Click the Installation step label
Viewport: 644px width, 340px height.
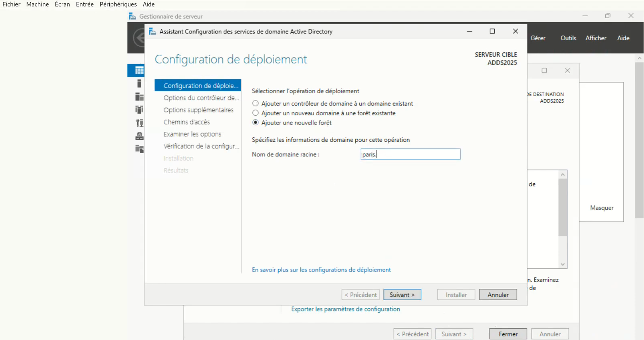179,158
